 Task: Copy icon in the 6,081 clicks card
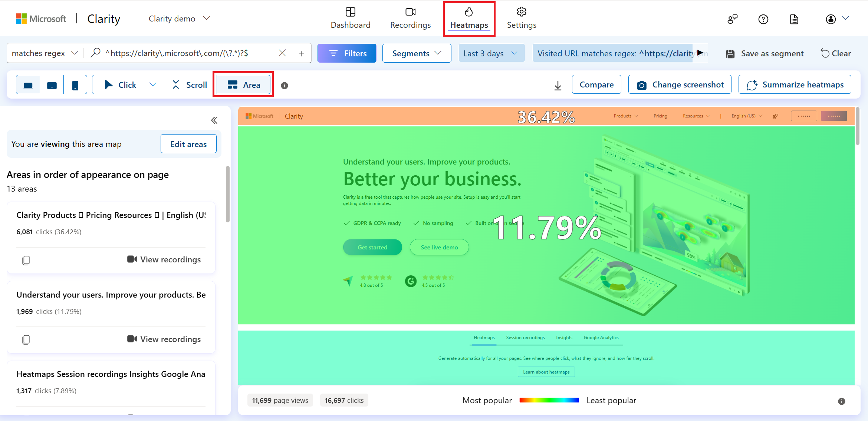pos(26,260)
